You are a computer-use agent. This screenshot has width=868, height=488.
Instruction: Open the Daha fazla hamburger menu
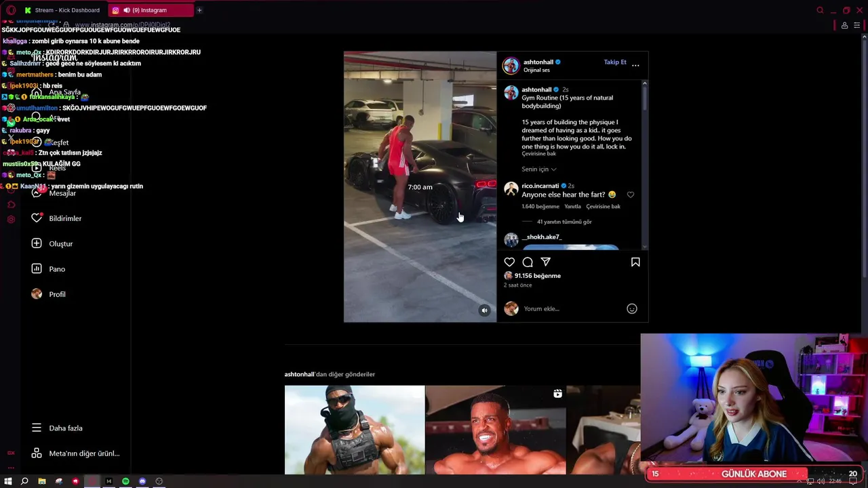tap(37, 428)
